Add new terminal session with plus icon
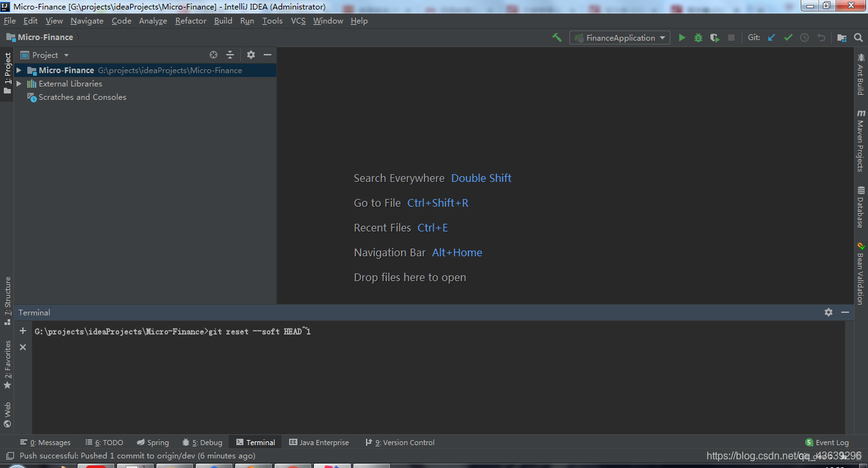 (23, 331)
